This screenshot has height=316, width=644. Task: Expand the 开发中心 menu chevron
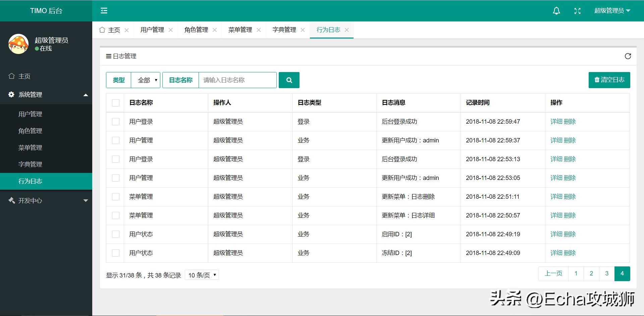tap(86, 200)
